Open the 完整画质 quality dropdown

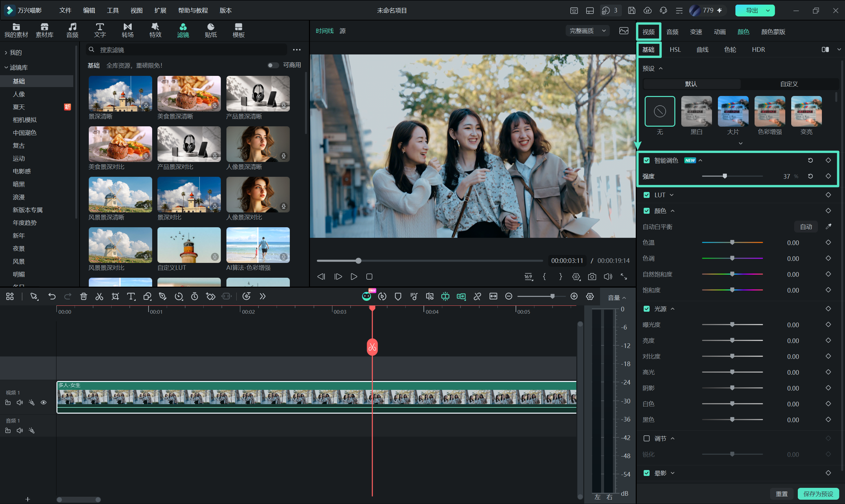pos(588,31)
